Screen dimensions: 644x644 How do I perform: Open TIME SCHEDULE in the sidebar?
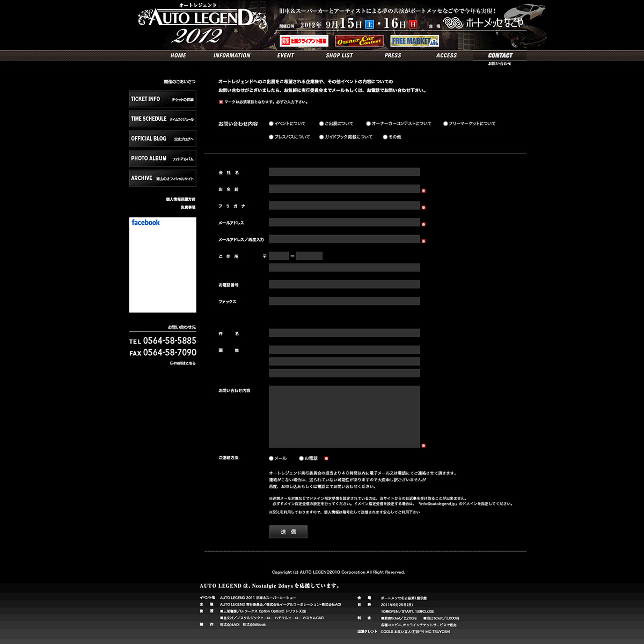(x=163, y=119)
